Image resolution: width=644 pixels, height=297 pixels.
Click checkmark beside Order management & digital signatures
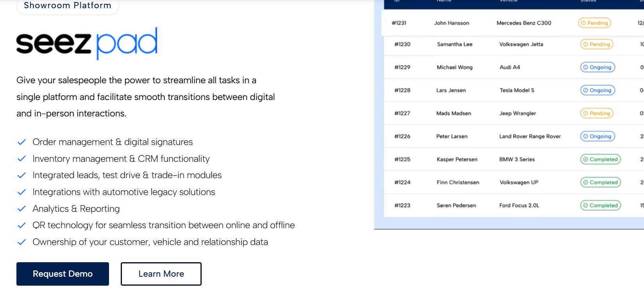pos(22,142)
